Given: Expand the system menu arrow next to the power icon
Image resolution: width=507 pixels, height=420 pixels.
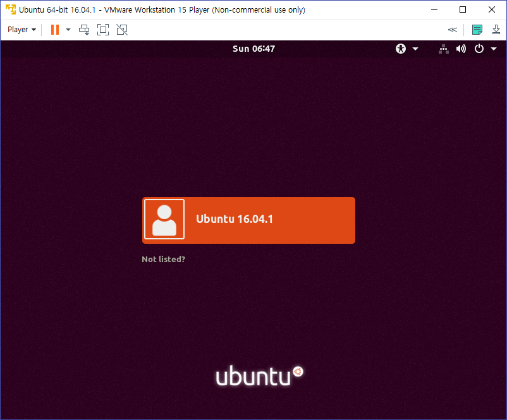Looking at the screenshot, I should [494, 49].
